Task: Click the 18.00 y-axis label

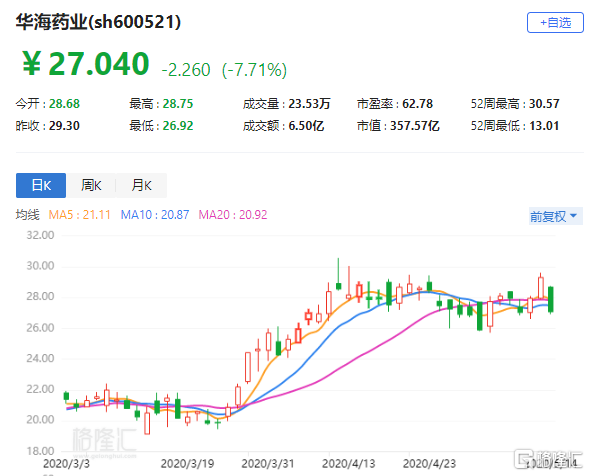Action: pyautogui.click(x=40, y=451)
